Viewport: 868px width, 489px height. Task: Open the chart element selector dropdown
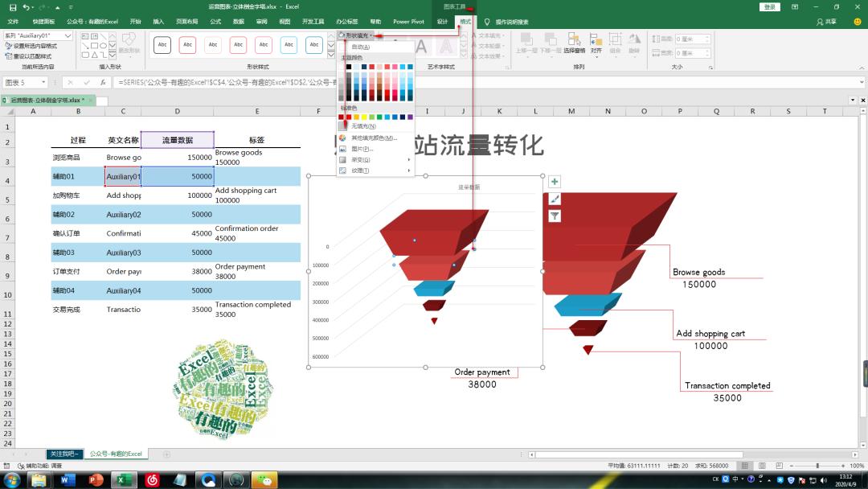[x=68, y=36]
